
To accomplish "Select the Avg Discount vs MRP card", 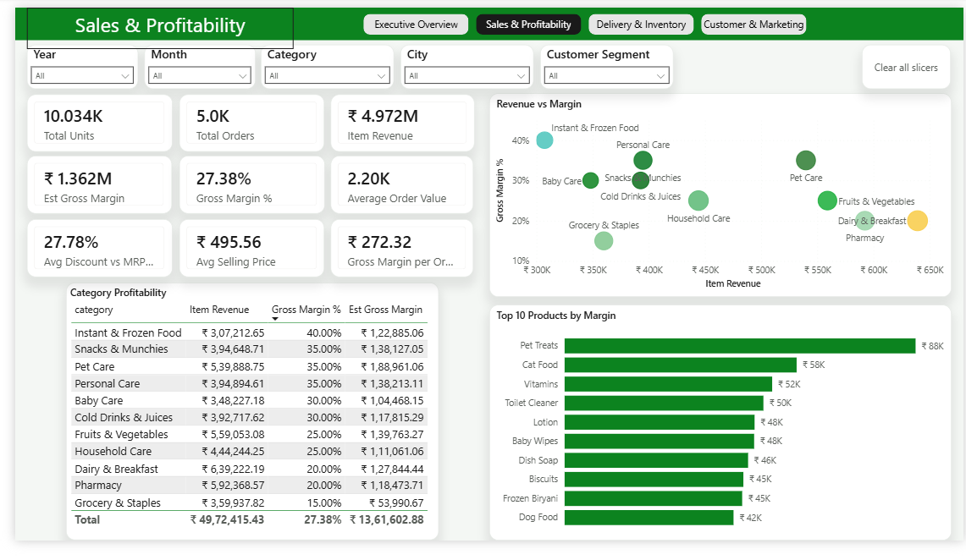I will click(99, 249).
